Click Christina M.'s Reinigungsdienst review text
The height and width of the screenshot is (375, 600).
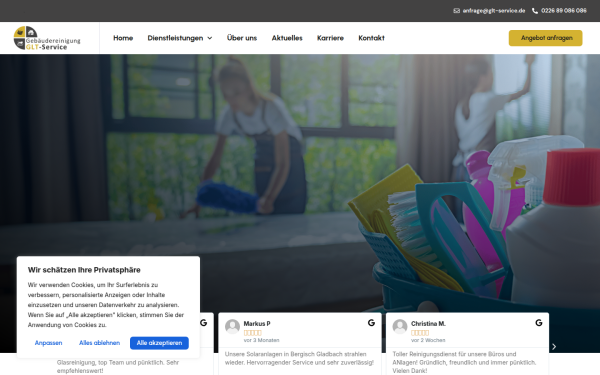[x=464, y=362]
